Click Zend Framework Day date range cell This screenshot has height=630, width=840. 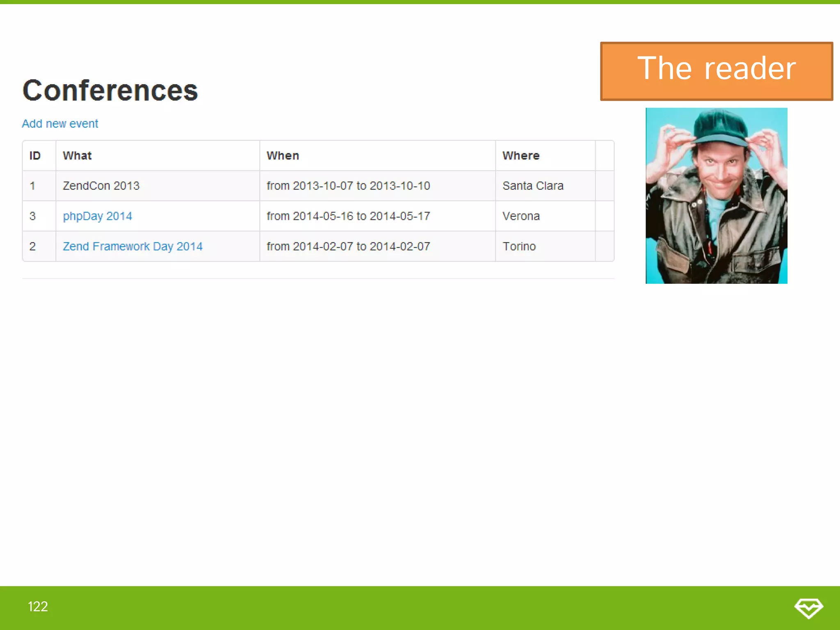pyautogui.click(x=348, y=247)
